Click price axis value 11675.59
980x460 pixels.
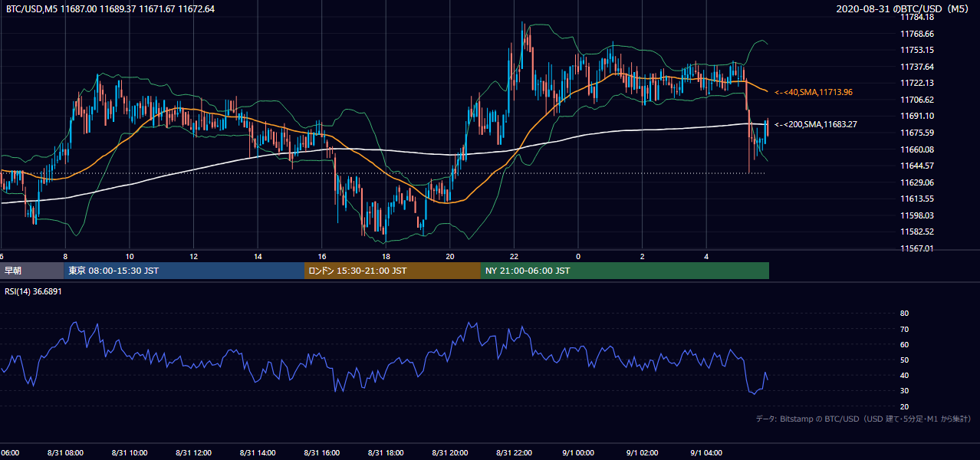[x=916, y=133]
